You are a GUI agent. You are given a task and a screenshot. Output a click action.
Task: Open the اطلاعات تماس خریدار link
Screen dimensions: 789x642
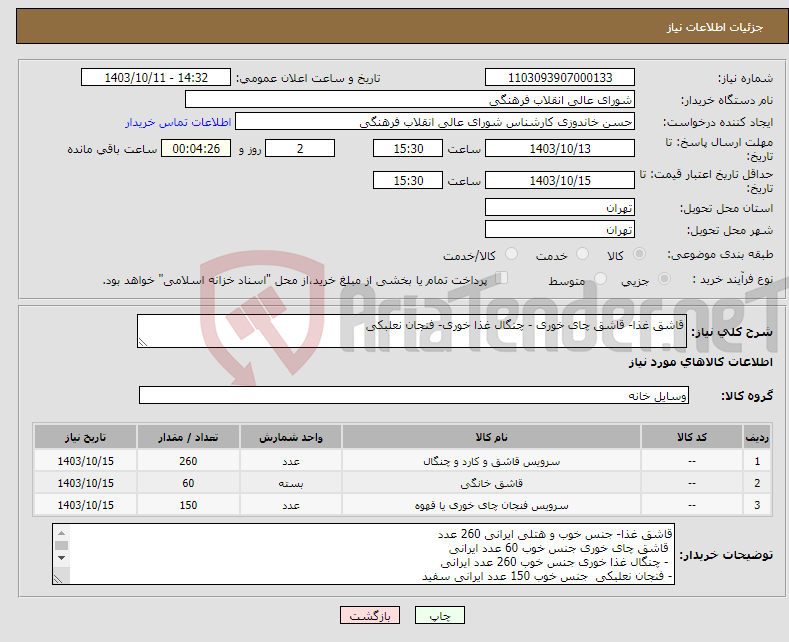coord(178,122)
